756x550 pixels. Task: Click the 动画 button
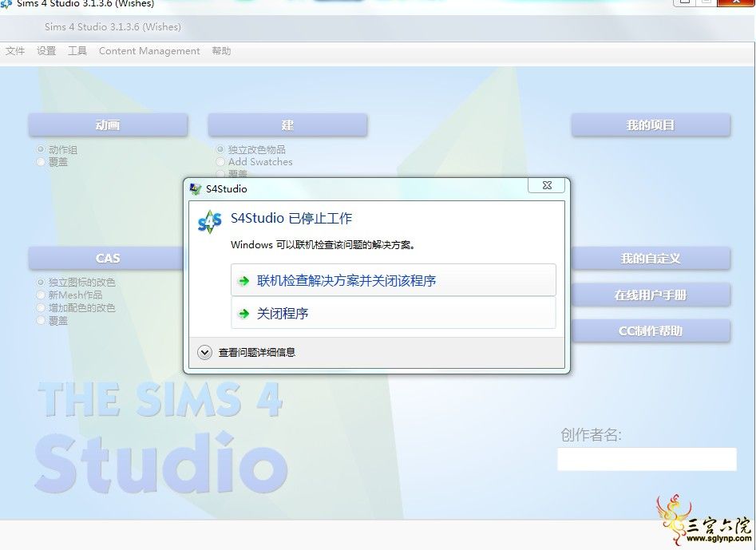click(108, 125)
